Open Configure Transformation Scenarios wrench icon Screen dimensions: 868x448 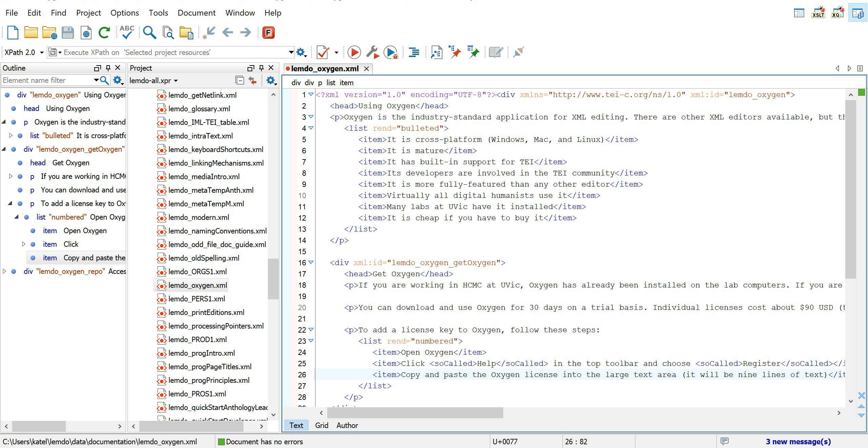372,52
